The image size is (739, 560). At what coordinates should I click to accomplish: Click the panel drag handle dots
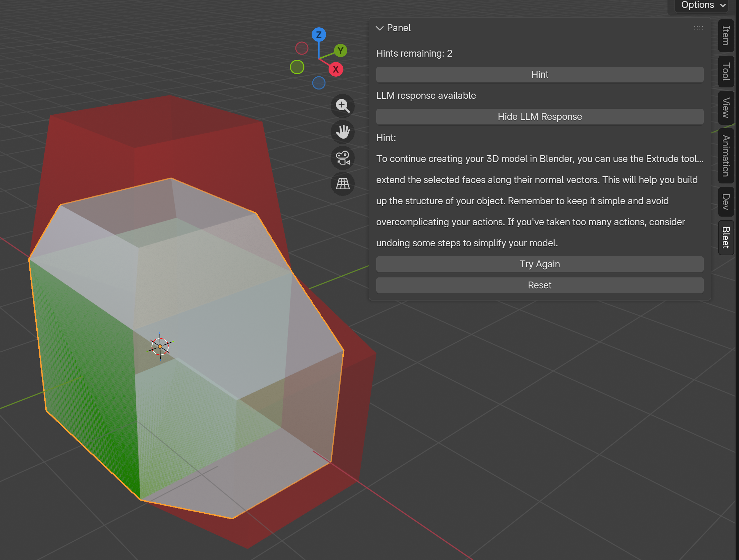(698, 28)
